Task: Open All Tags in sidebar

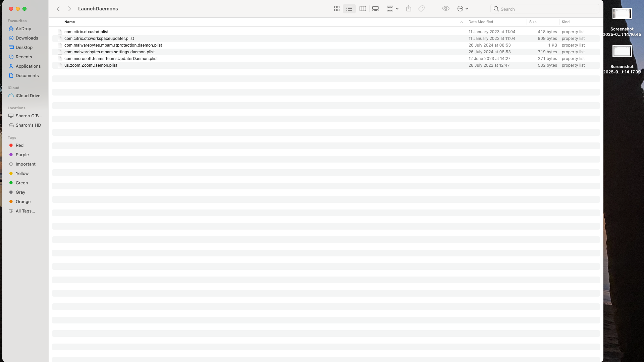Action: coord(25,211)
